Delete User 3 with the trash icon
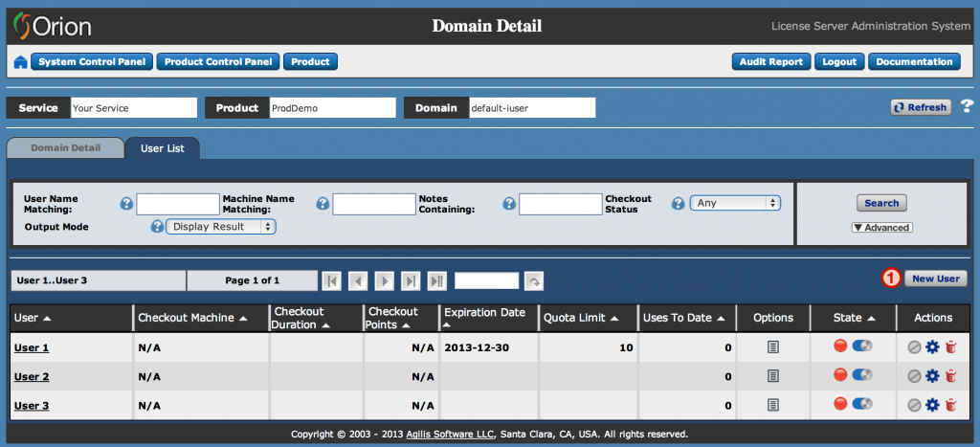 pos(949,406)
